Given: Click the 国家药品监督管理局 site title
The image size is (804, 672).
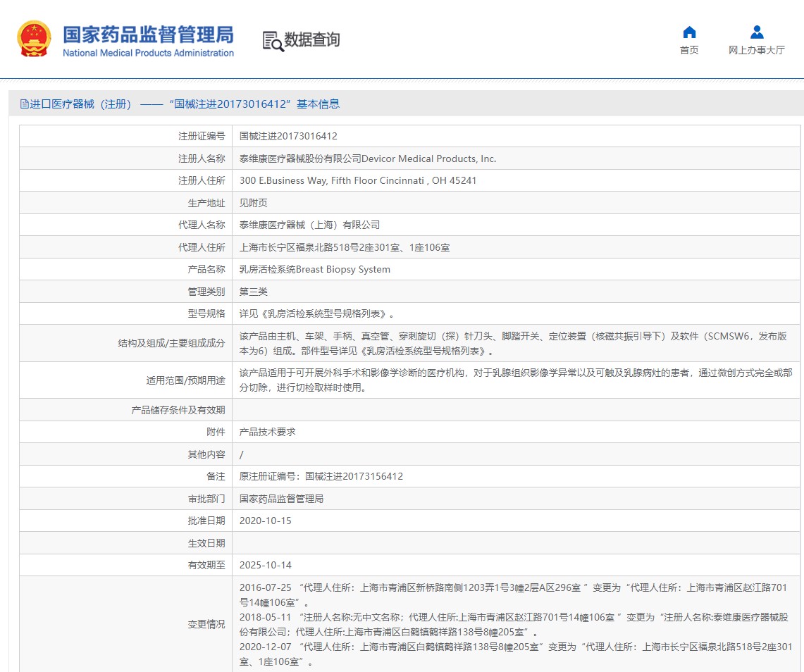Looking at the screenshot, I should tap(148, 35).
